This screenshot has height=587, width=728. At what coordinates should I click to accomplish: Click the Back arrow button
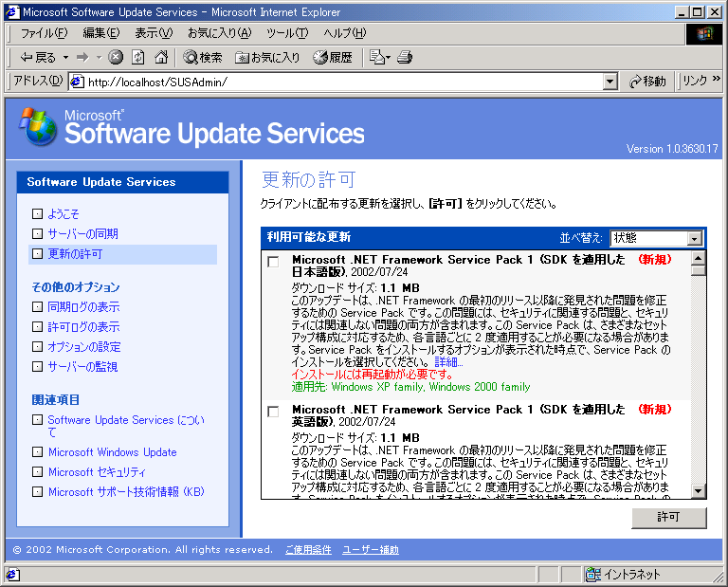[37, 58]
